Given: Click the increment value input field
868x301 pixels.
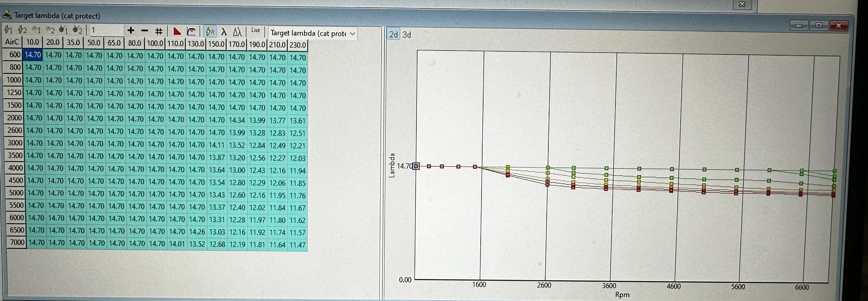Looking at the screenshot, I should pyautogui.click(x=106, y=30).
